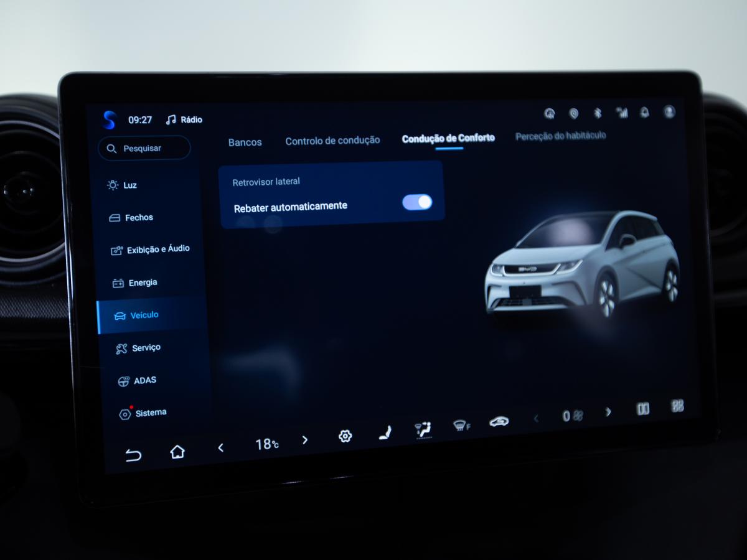The height and width of the screenshot is (560, 747).
Task: Open the user profile avatar
Action: 669,111
